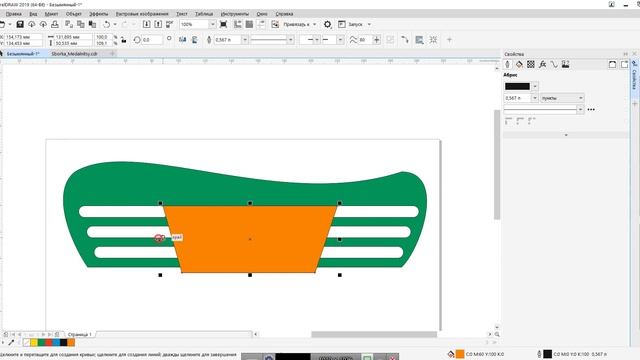The image size is (640, 360).
Task: Expand more outline options arrow in docker
Action: tap(566, 135)
